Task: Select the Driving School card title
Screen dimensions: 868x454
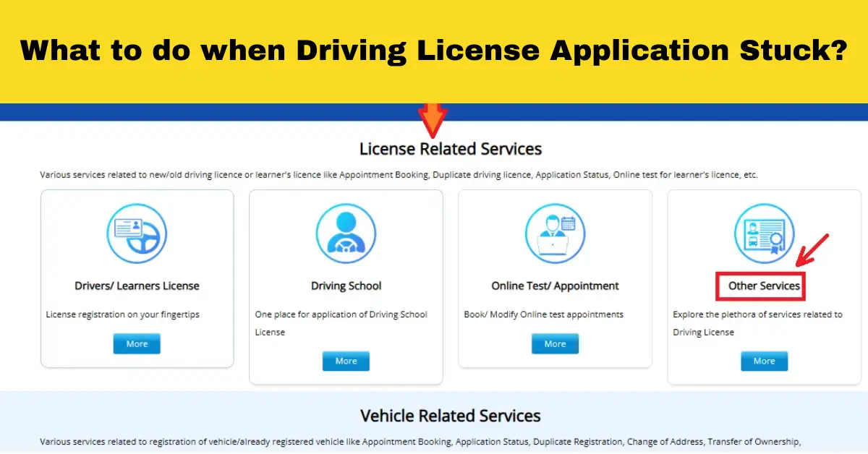Action: coord(346,286)
